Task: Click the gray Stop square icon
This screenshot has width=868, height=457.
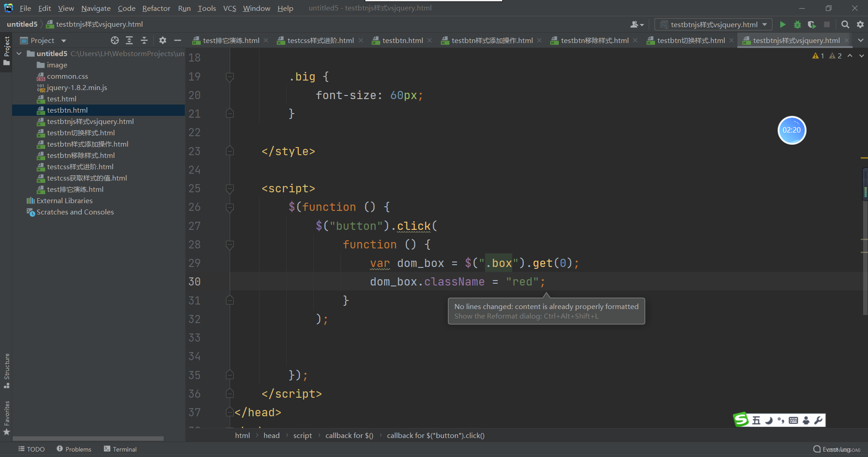Action: [x=827, y=24]
